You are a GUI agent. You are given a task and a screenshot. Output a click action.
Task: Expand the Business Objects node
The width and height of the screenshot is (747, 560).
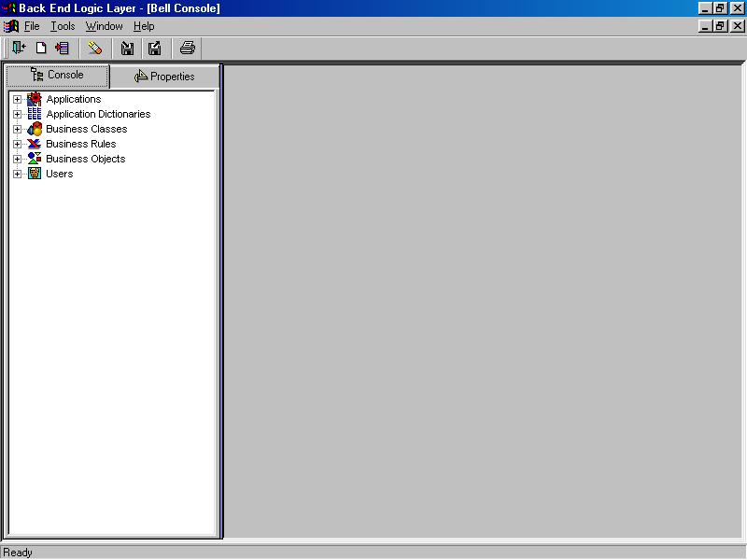tap(17, 159)
